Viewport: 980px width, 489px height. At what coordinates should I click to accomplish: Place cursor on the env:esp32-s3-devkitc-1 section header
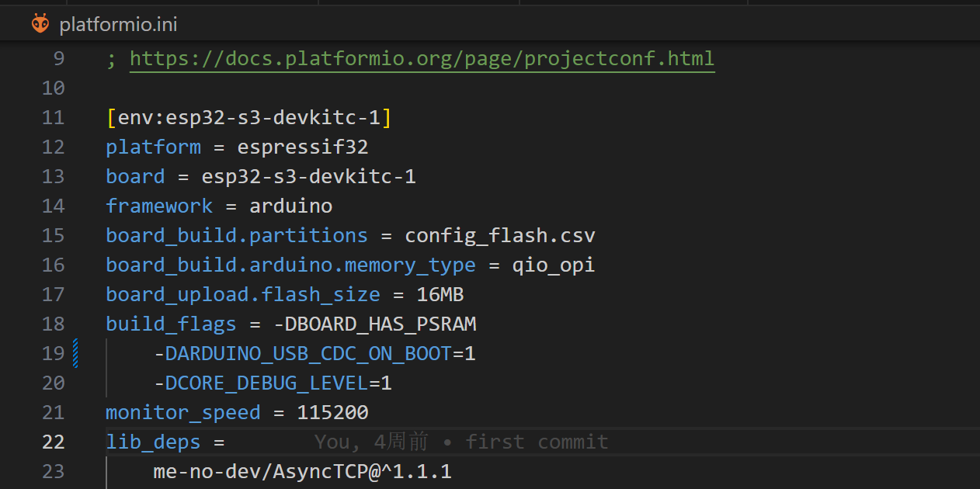click(x=248, y=118)
